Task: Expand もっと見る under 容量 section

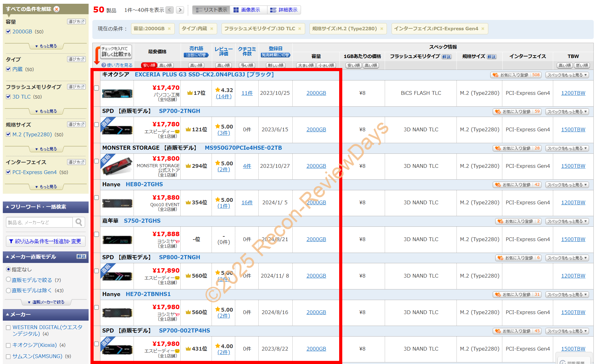Action: (x=46, y=46)
